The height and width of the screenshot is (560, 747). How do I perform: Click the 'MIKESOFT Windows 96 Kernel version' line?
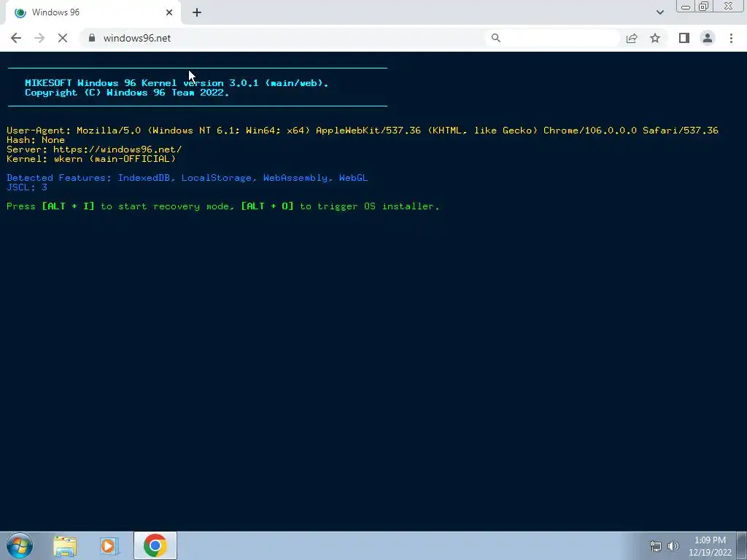pos(177,83)
